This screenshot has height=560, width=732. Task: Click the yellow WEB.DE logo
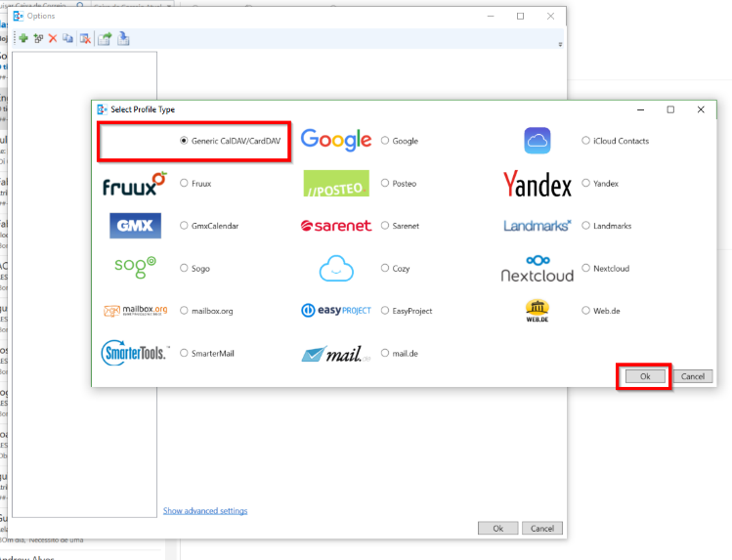(538, 311)
